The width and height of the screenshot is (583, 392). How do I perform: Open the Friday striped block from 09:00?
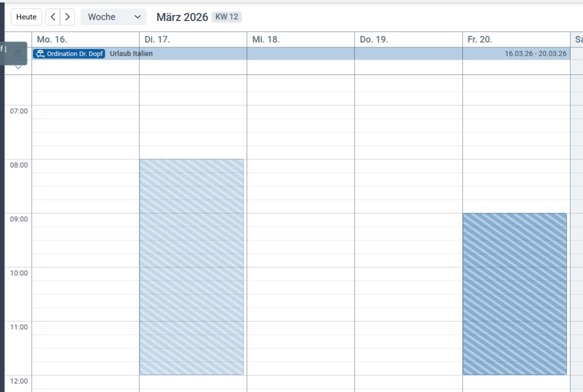click(x=515, y=294)
